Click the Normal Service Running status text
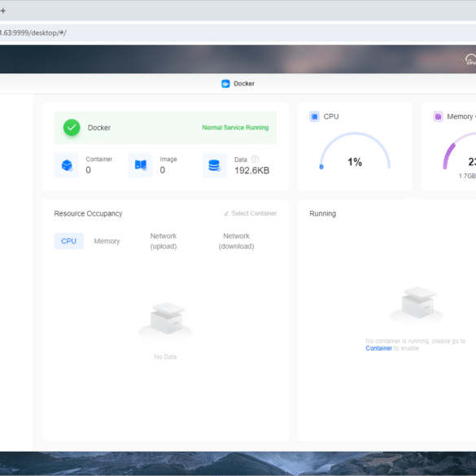Image resolution: width=476 pixels, height=476 pixels. point(235,128)
